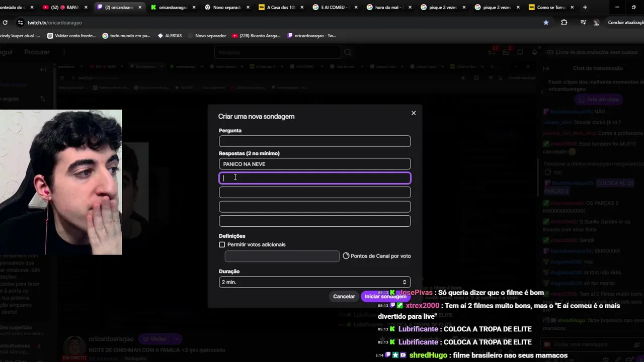Switch to the E AI COMEU tab

tap(335, 8)
